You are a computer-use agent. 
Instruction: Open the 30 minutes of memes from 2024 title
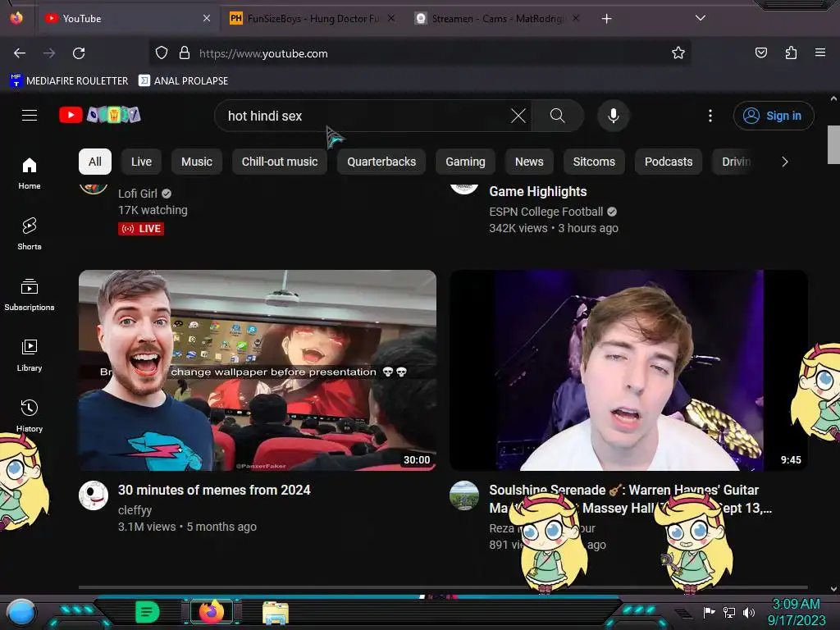pos(214,491)
